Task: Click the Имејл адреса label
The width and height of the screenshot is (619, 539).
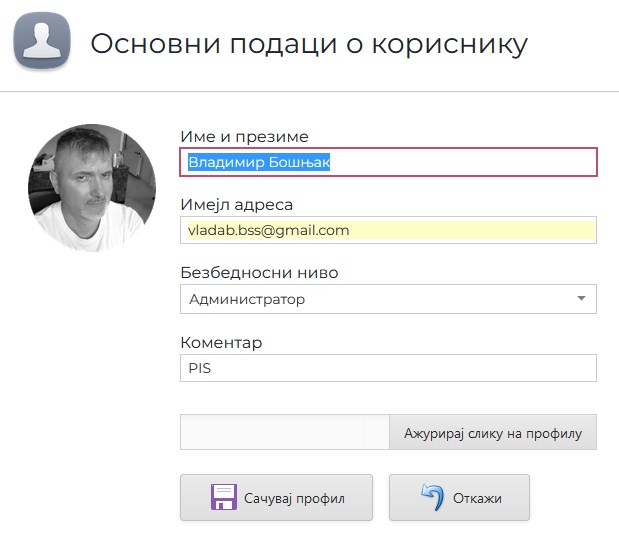Action: [236, 205]
